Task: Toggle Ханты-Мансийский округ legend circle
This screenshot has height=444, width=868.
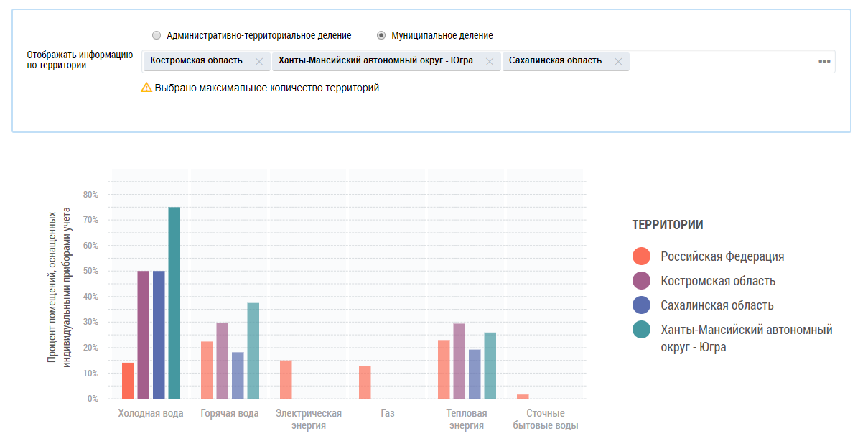Action: pyautogui.click(x=641, y=330)
